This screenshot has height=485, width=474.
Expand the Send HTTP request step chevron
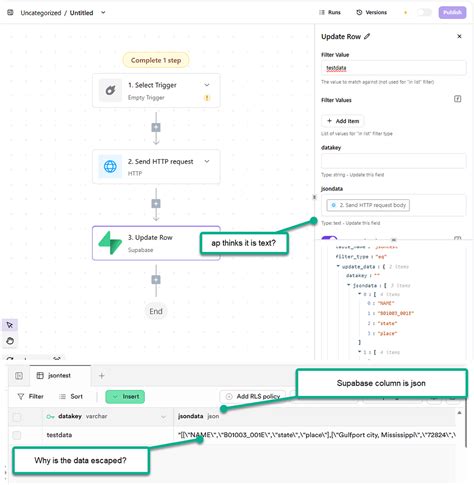tap(207, 161)
